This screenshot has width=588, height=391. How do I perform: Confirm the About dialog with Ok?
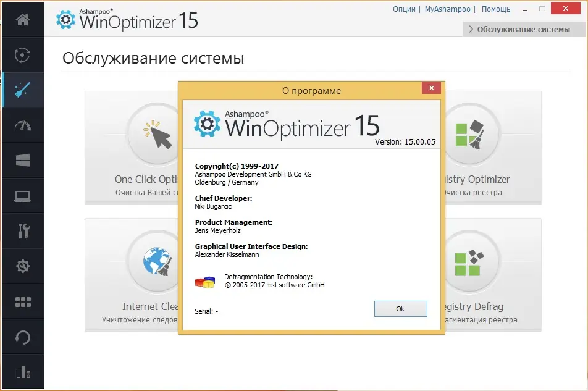[x=400, y=308]
